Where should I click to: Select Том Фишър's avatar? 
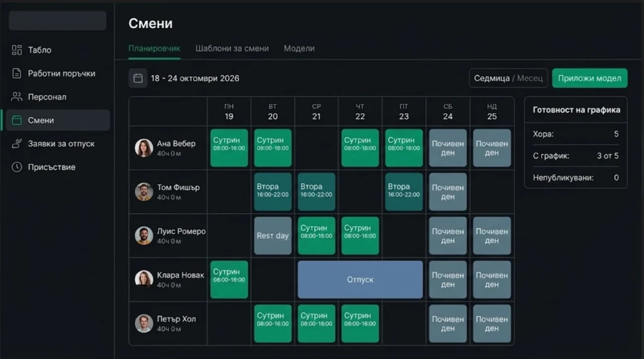pos(144,192)
